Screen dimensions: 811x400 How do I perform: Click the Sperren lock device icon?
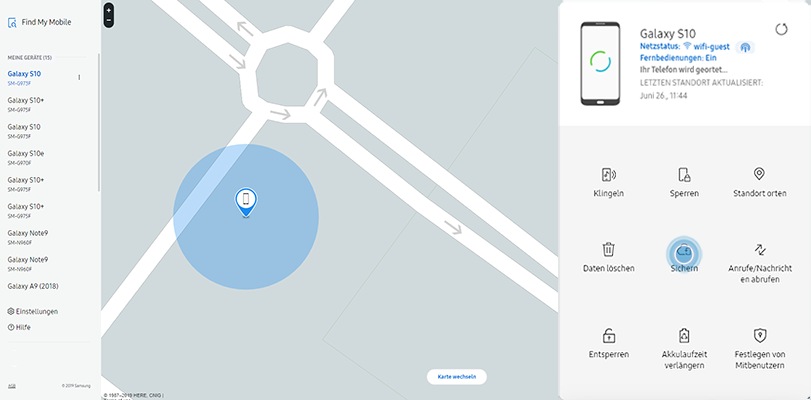[684, 175]
